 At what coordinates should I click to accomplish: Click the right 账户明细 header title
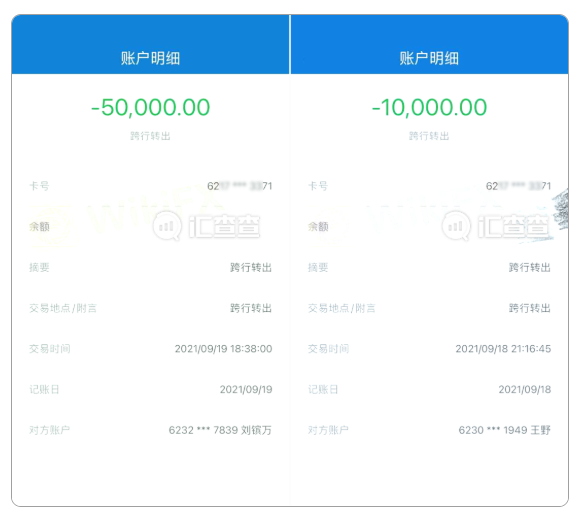[x=429, y=58]
